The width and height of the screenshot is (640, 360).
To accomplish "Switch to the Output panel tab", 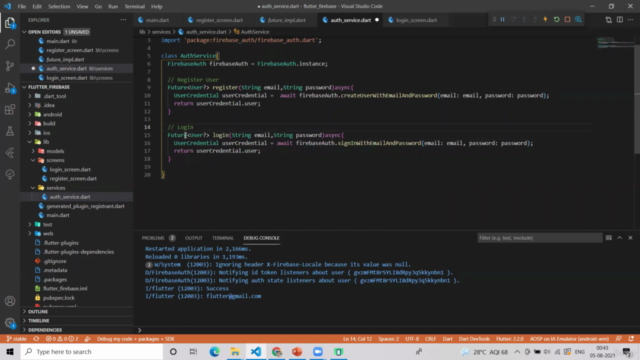I will [x=193, y=238].
